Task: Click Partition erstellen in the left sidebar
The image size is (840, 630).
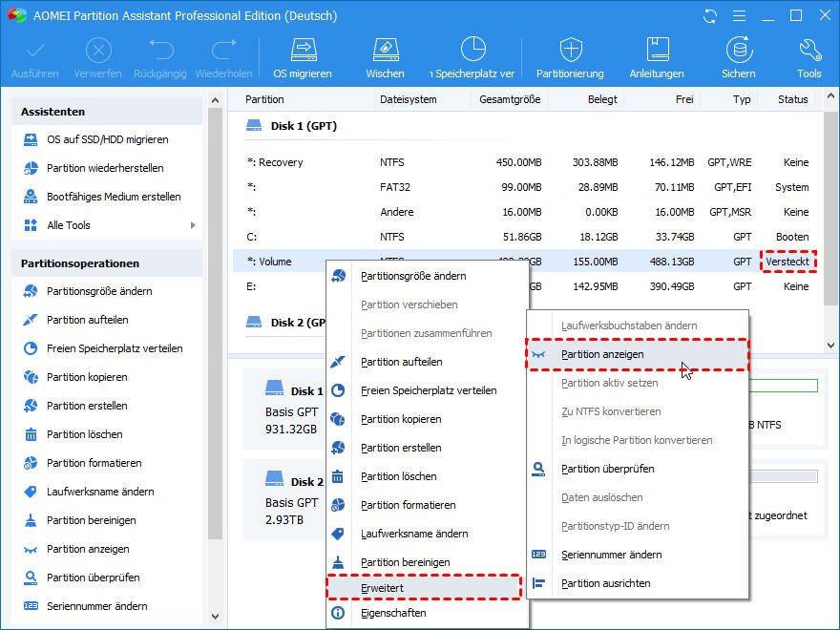Action: [x=87, y=406]
